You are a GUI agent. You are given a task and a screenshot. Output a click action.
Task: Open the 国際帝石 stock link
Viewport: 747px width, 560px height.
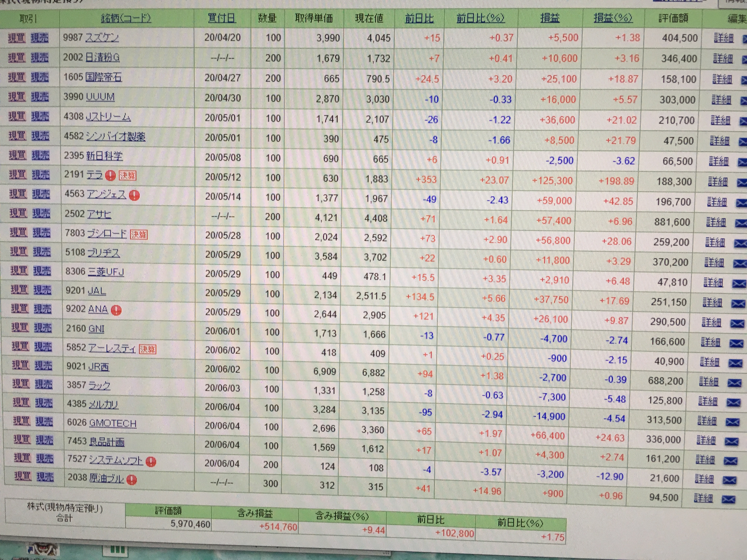[103, 78]
